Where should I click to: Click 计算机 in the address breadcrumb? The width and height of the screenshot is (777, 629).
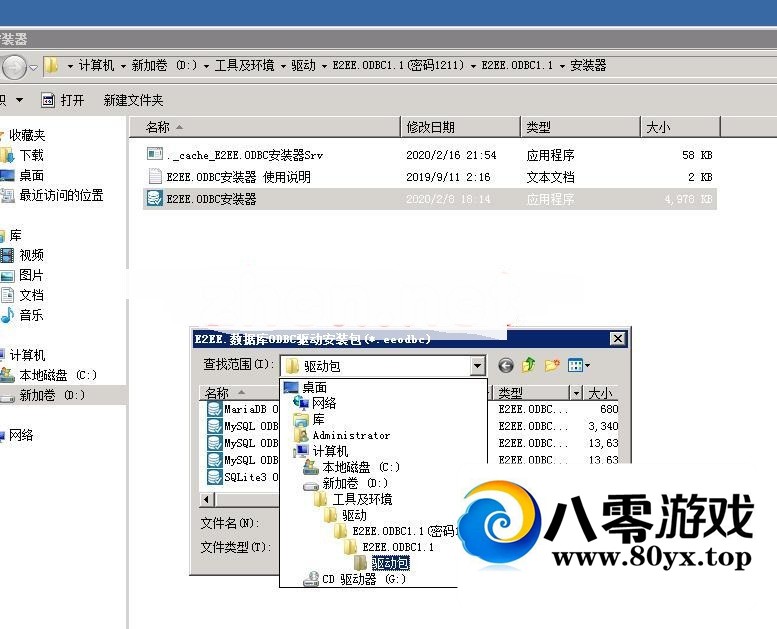coord(96,65)
